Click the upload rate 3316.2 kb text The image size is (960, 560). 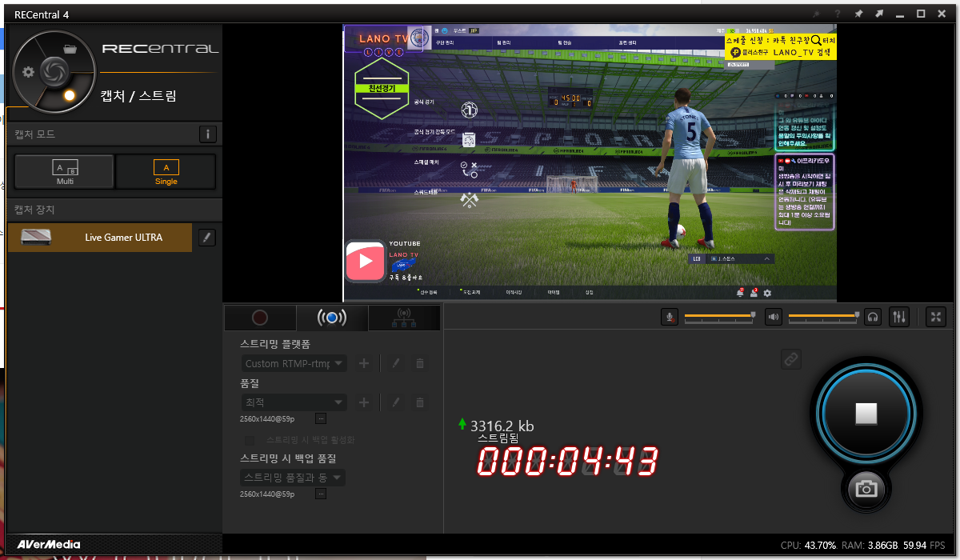pos(502,426)
